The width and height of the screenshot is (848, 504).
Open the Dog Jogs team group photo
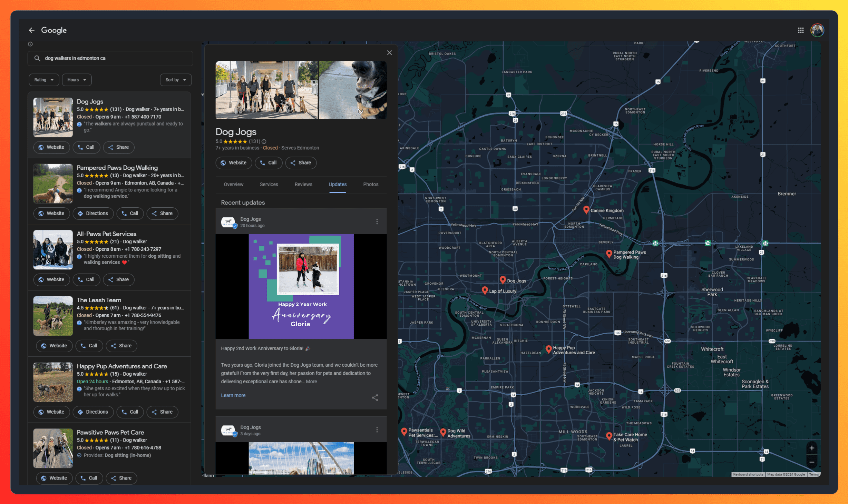[266, 90]
